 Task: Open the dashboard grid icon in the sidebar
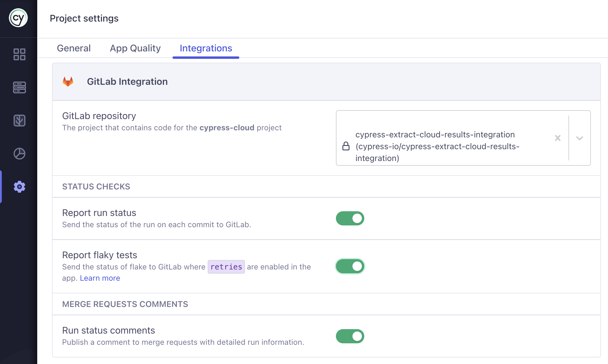click(19, 54)
